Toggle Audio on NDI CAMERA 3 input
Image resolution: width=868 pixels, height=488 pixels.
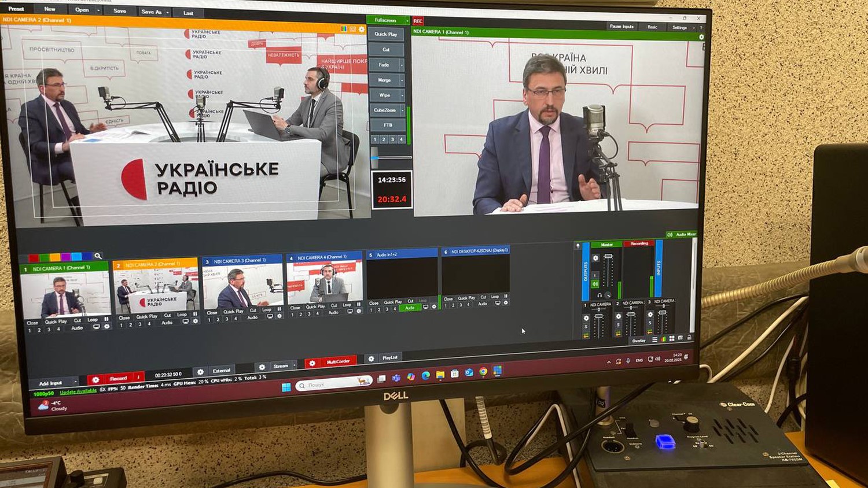point(252,317)
